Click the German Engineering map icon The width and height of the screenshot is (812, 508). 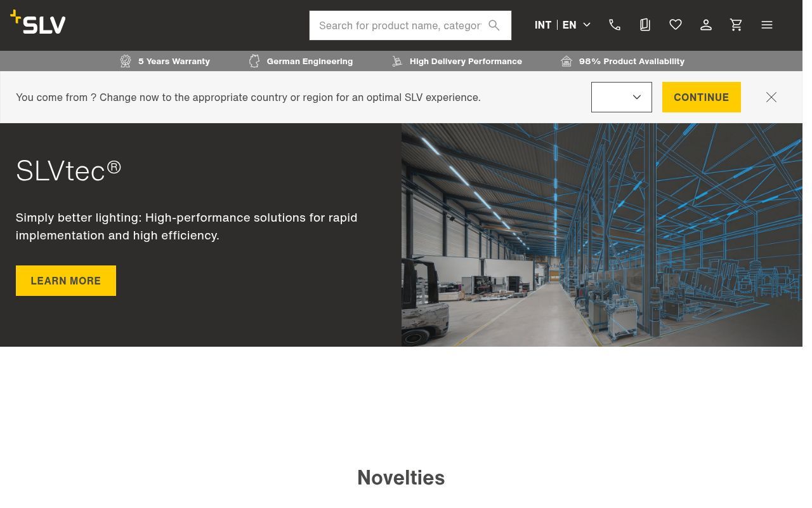tap(254, 61)
